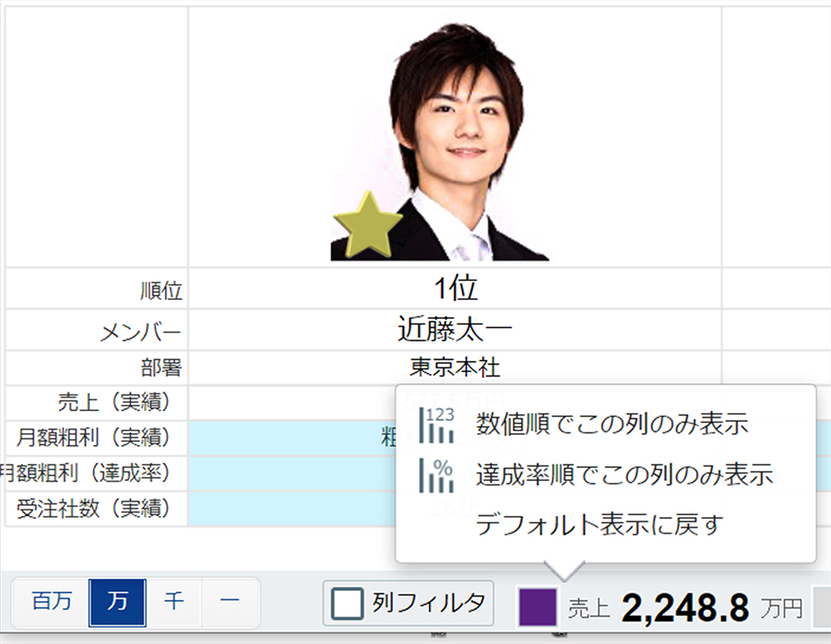The image size is (831, 644).
Task: Select 数値順でこの列のみ表示 menu entry
Action: click(x=612, y=425)
